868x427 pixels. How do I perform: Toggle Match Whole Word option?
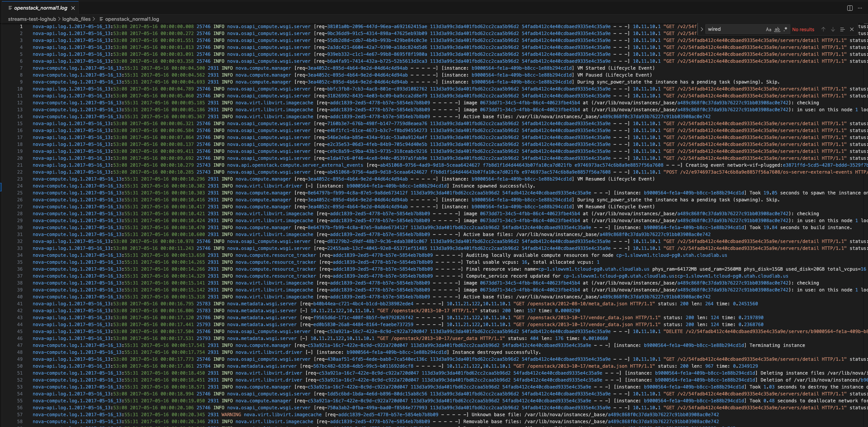777,29
